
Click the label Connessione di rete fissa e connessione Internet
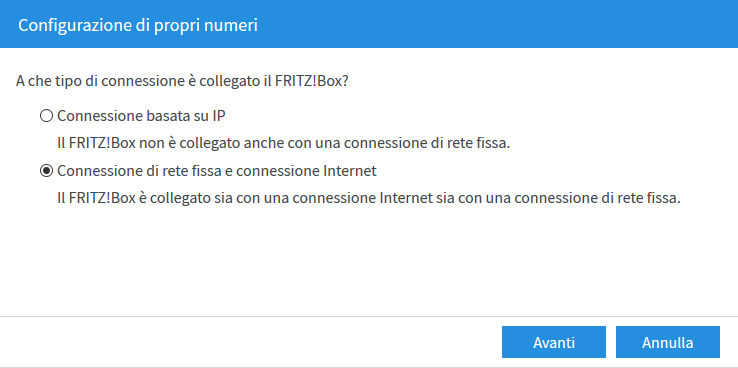click(217, 171)
